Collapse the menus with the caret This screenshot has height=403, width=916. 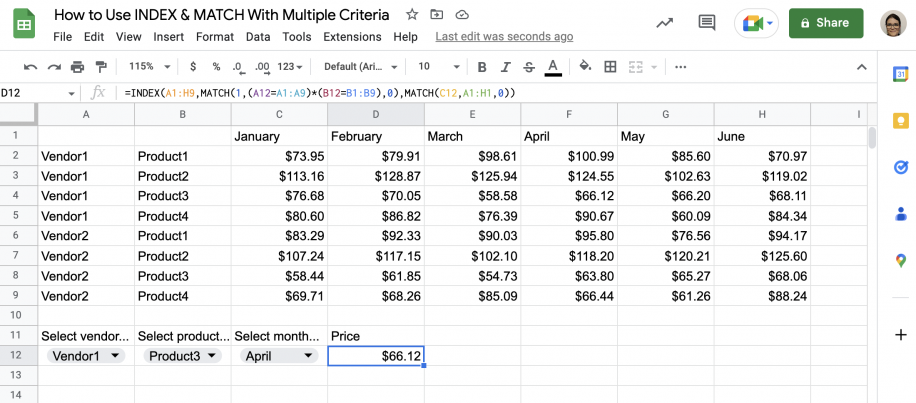click(x=862, y=67)
